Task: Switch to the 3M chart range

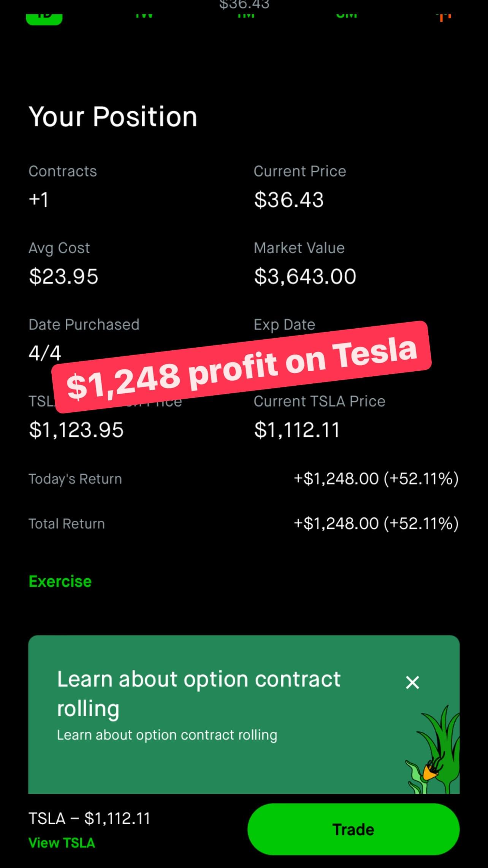Action: click(347, 16)
